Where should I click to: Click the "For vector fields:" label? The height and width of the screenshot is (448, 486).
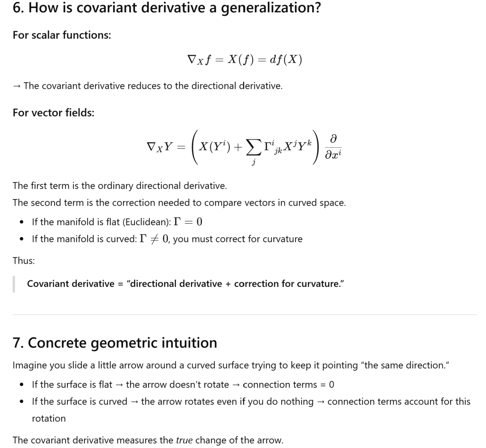click(x=53, y=113)
